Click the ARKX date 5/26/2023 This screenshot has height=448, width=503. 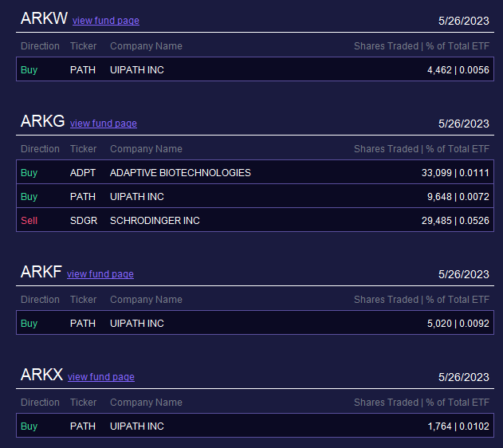tap(464, 377)
